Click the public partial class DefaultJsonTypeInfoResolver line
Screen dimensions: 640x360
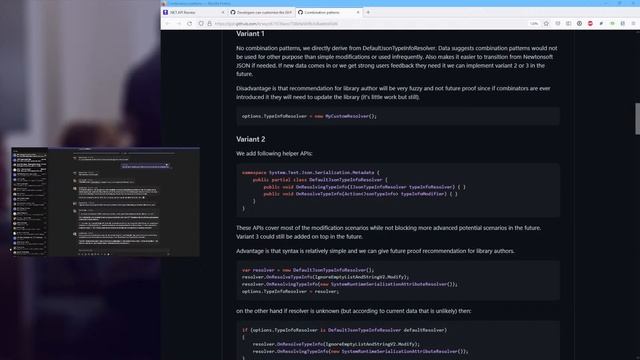pos(320,180)
